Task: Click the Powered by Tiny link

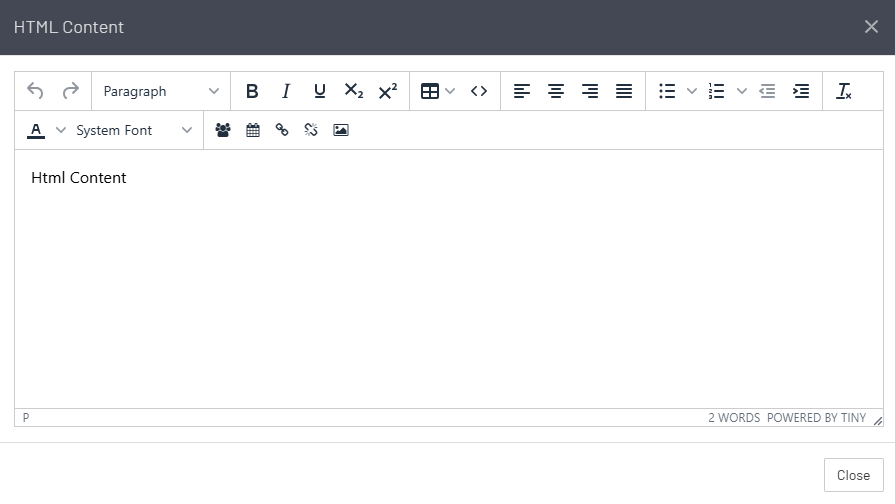Action: click(816, 418)
